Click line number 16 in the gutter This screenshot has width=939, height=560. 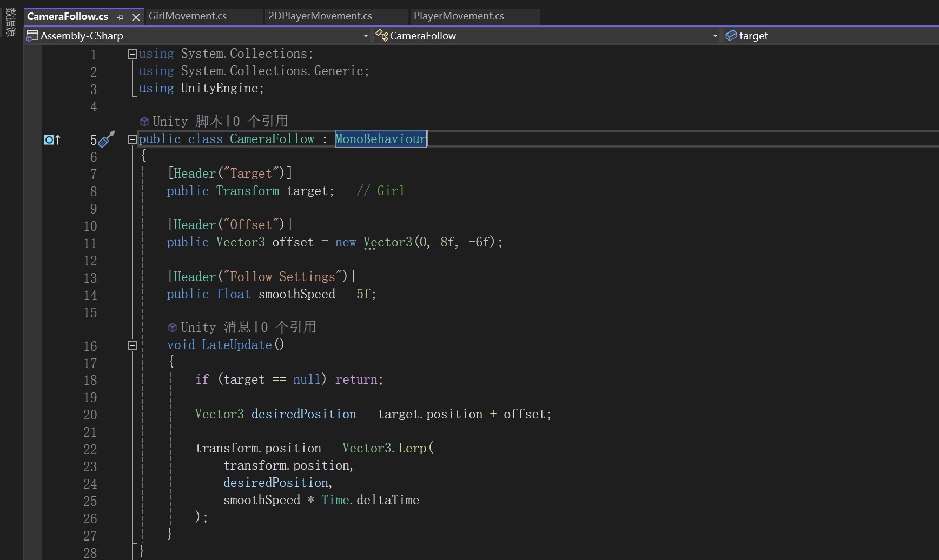pos(90,346)
